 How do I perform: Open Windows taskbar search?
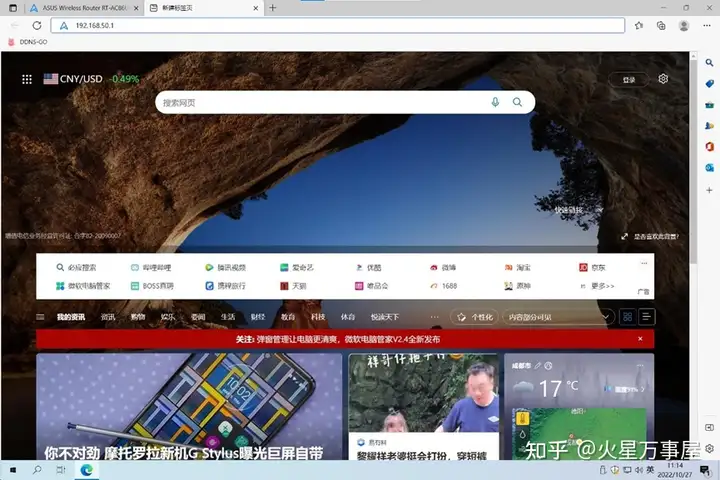tap(37, 470)
